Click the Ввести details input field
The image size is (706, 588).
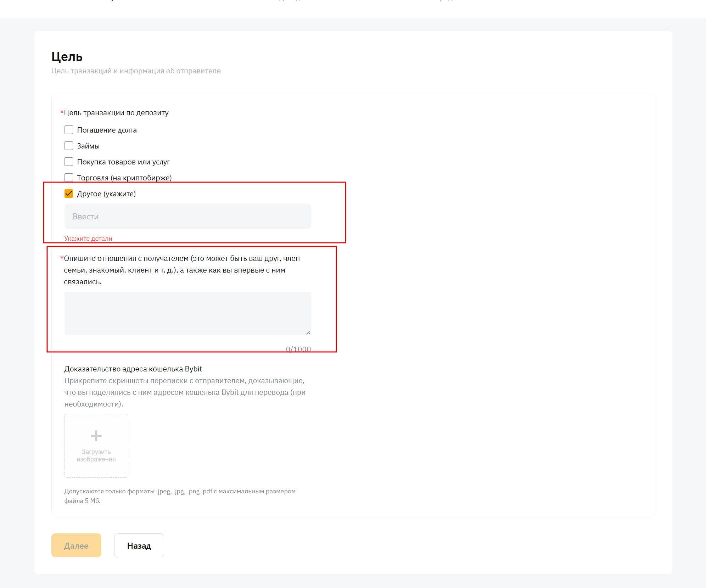click(187, 216)
